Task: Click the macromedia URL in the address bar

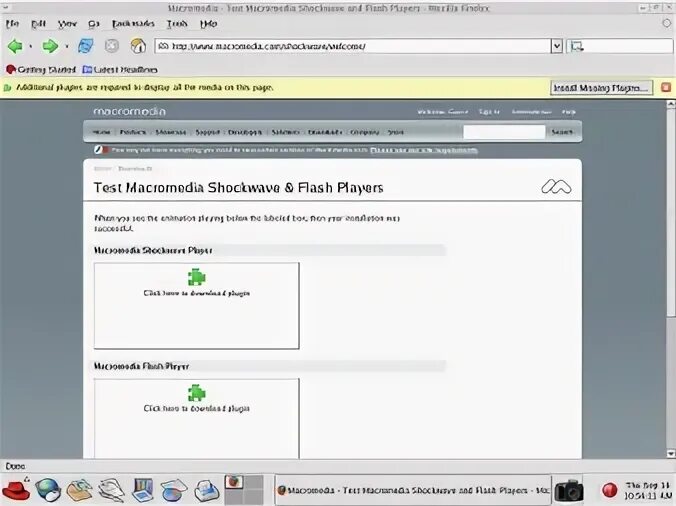Action: [268, 46]
